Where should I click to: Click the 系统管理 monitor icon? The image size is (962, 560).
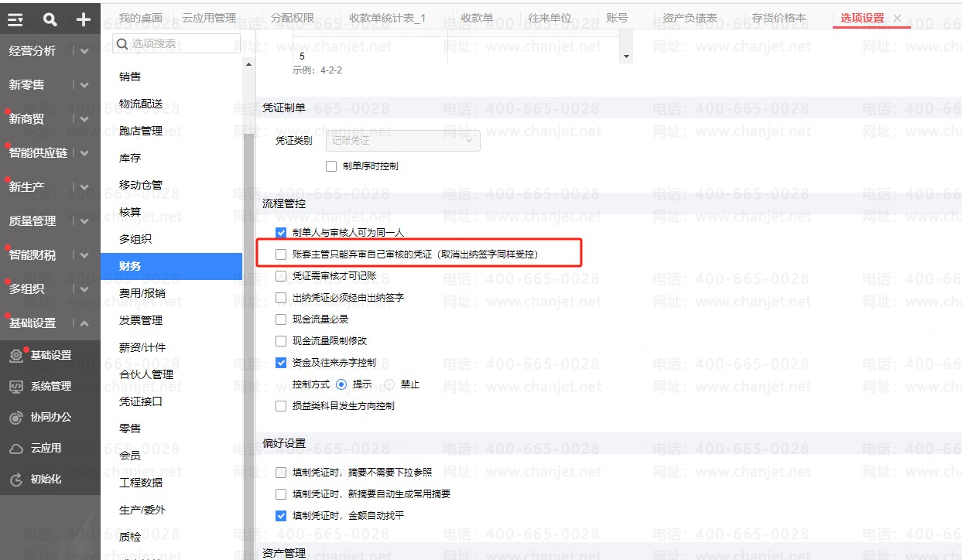pos(15,386)
